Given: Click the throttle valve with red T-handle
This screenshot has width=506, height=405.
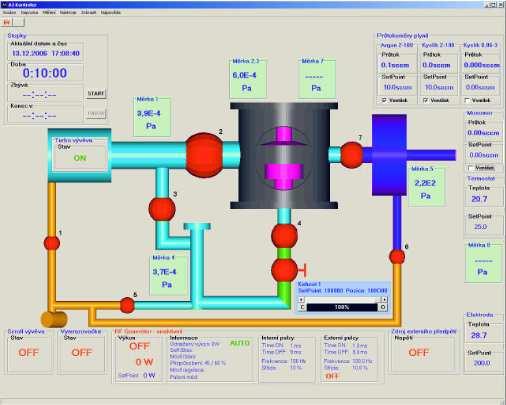Looking at the screenshot, I should coord(285,270).
